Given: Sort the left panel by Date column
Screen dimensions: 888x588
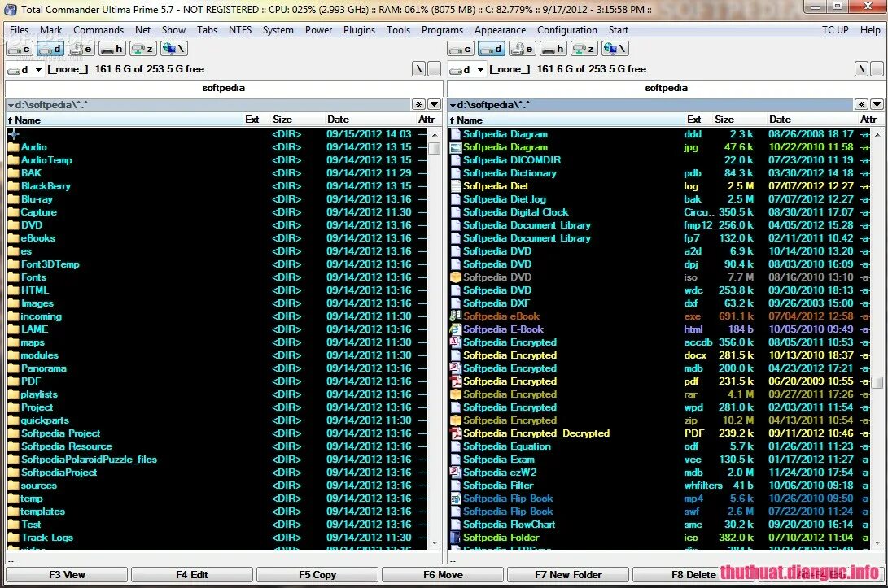Looking at the screenshot, I should (370, 120).
